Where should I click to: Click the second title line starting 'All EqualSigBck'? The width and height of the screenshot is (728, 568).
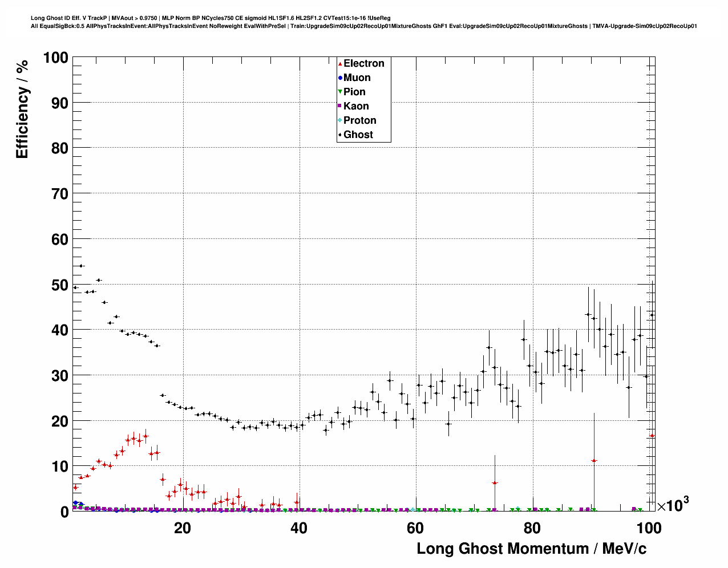click(x=364, y=26)
